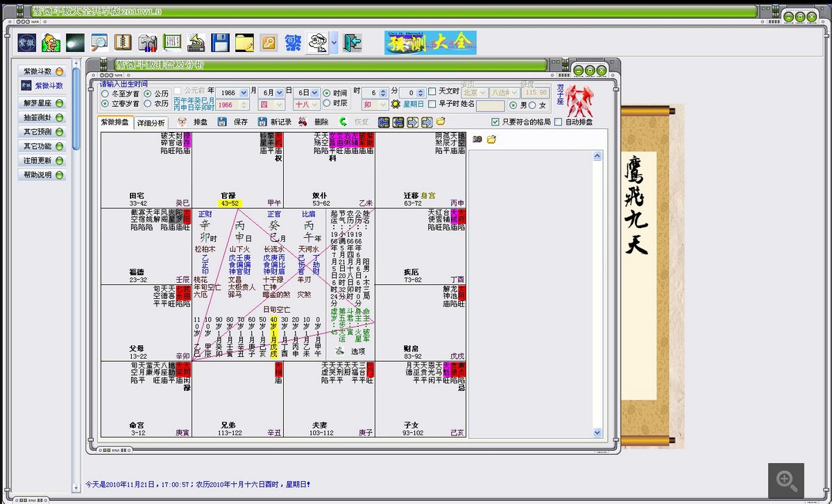
Task: Expand the dropdown arrow beside cartoon face
Action: (334, 42)
